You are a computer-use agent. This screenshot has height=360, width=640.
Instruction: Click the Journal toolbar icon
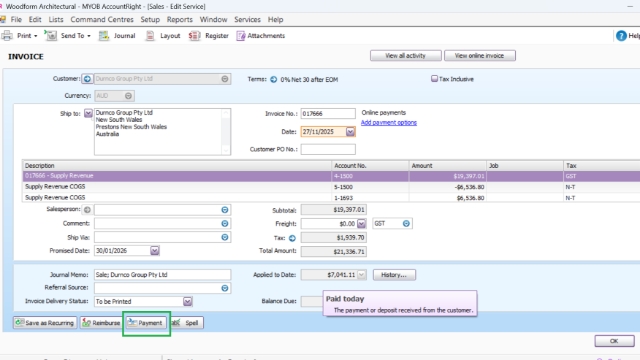pyautogui.click(x=104, y=36)
